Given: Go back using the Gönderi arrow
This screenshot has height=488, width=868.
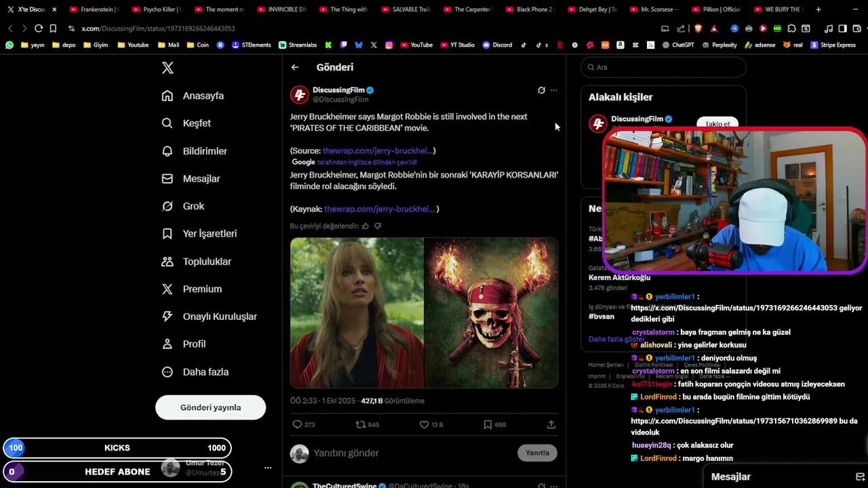Looking at the screenshot, I should coord(295,67).
